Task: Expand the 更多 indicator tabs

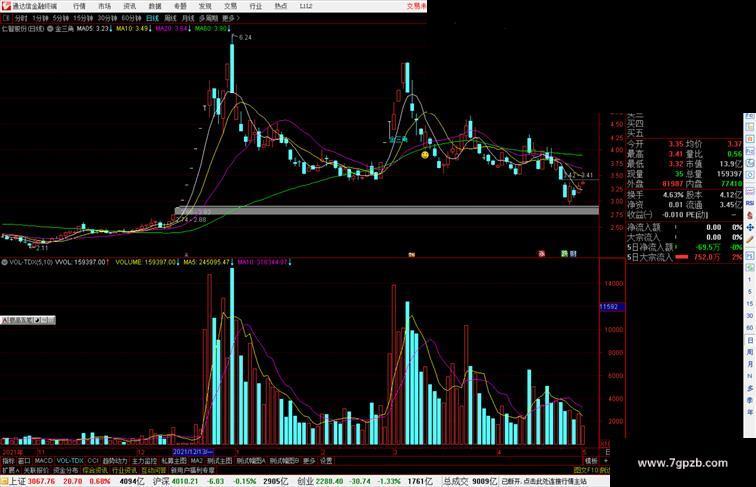Action: pyautogui.click(x=309, y=461)
